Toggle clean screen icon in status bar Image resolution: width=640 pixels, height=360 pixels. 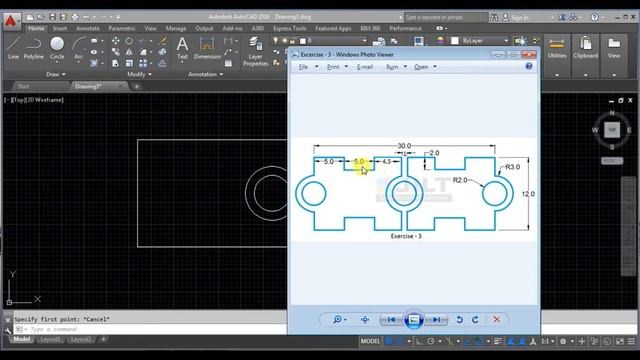point(620,341)
